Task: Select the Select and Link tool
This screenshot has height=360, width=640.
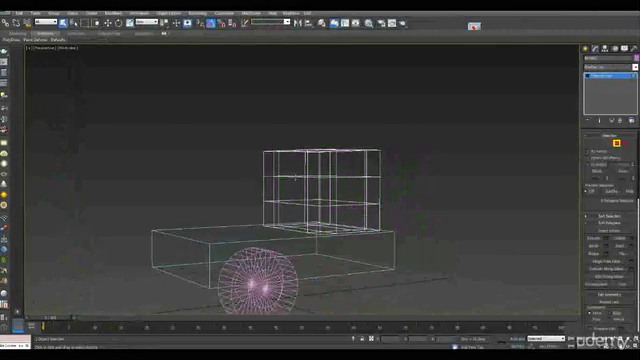Action: pos(5,23)
